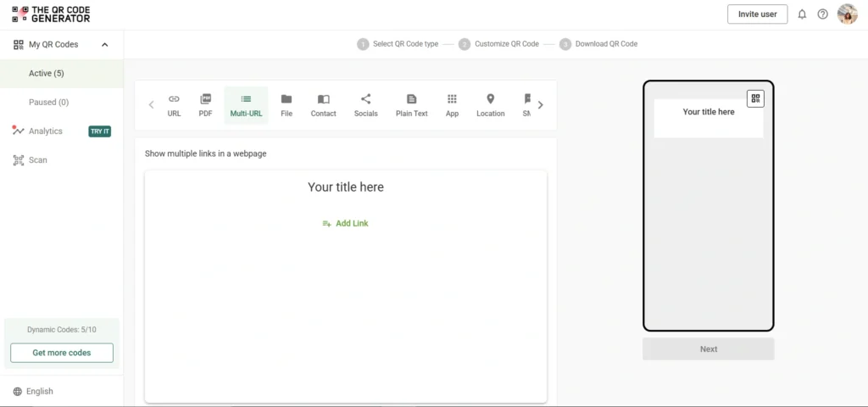This screenshot has height=407, width=868.
Task: Select the Plain Text QR type
Action: point(411,105)
